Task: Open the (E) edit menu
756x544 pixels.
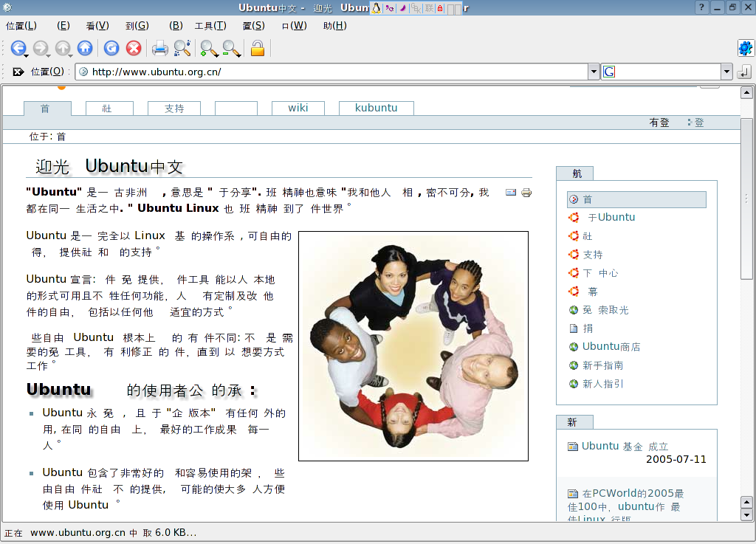Action: click(63, 26)
